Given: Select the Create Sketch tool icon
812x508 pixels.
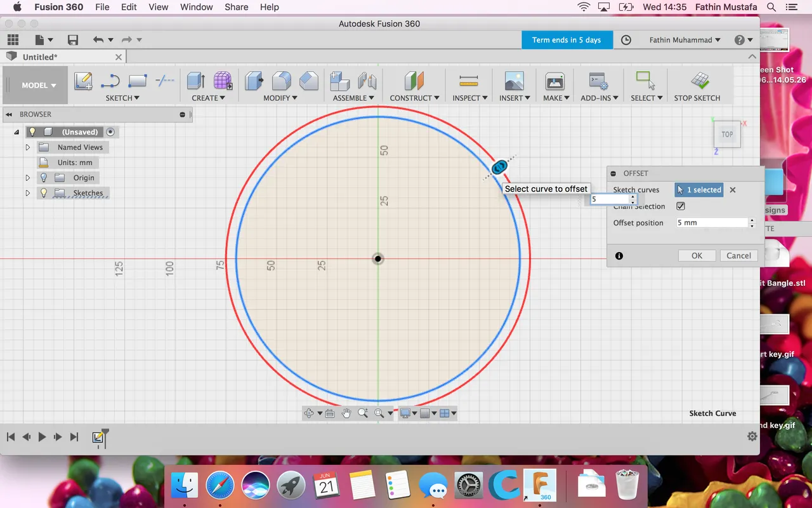Looking at the screenshot, I should pyautogui.click(x=83, y=81).
